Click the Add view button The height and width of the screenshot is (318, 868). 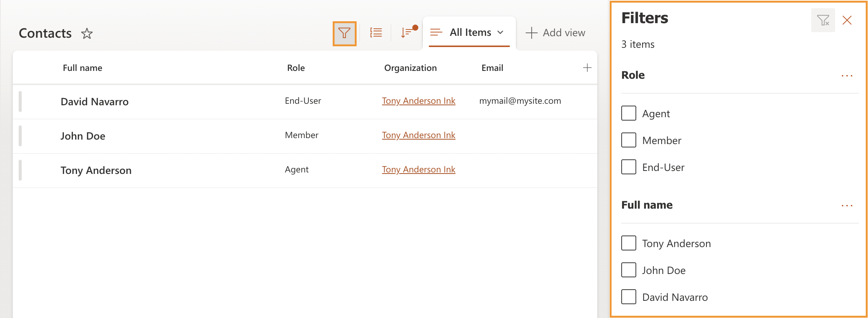pyautogui.click(x=555, y=33)
